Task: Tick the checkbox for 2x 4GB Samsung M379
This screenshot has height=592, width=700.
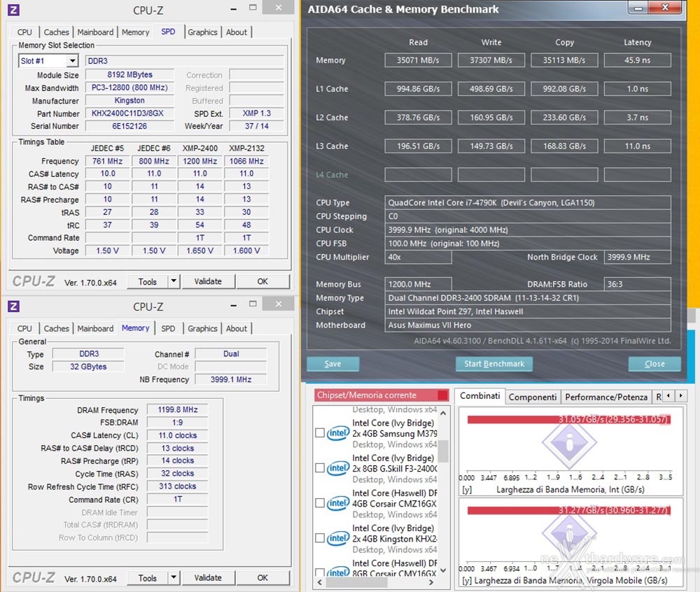Action: point(320,432)
